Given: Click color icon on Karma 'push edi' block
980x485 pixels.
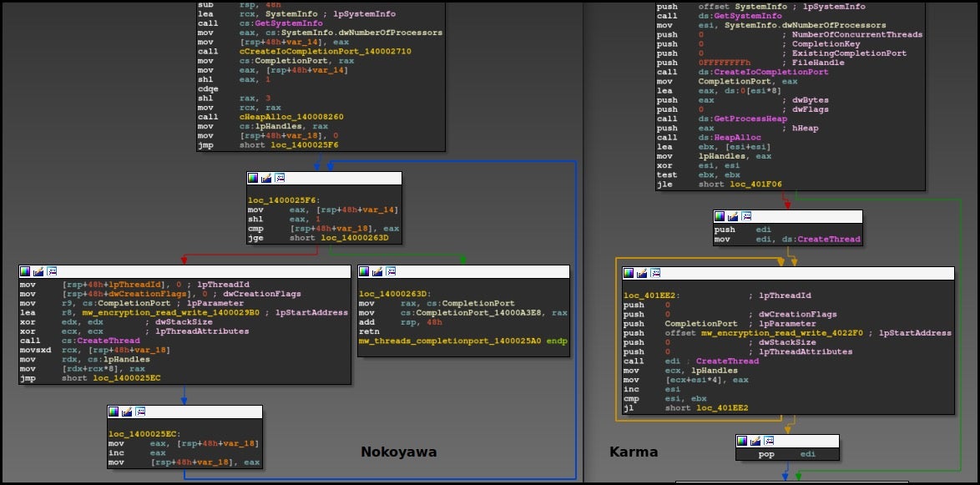Looking at the screenshot, I should click(x=720, y=216).
